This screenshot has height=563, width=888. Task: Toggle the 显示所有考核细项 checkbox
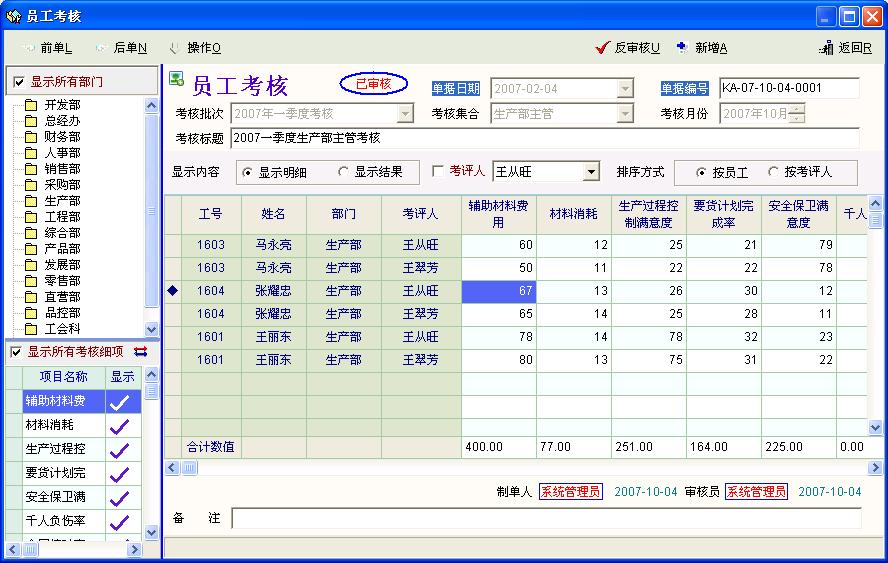click(x=15, y=352)
